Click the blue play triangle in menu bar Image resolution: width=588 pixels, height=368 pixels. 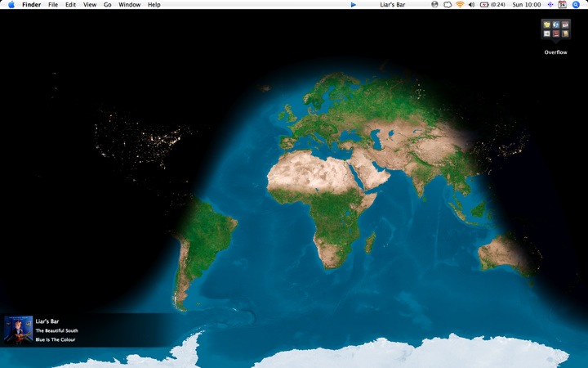pos(354,5)
